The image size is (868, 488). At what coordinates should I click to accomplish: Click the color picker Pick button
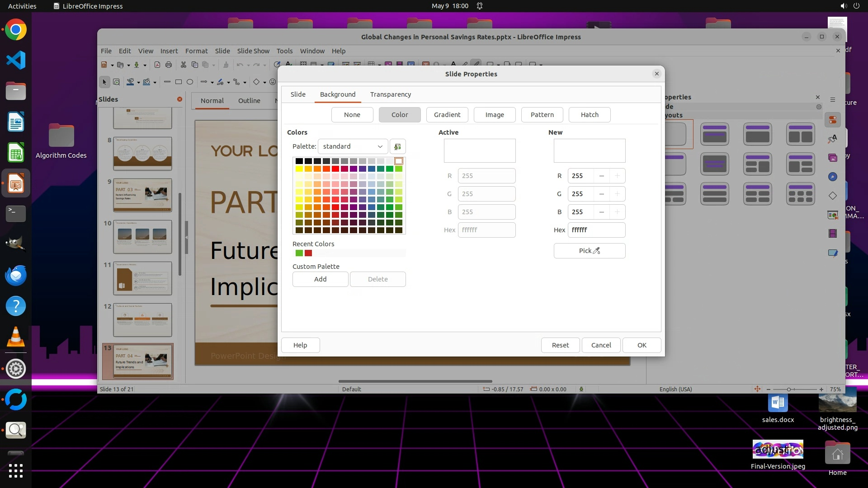(x=589, y=251)
